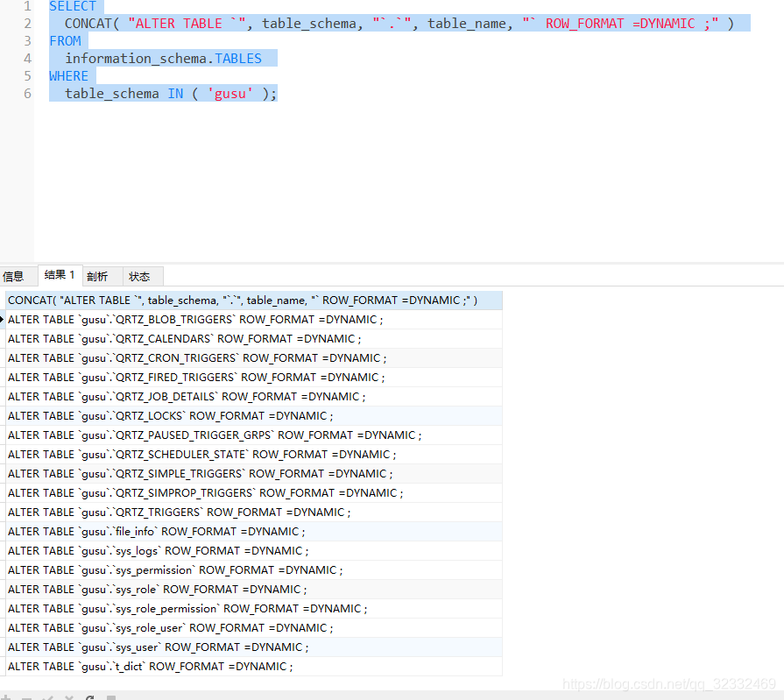Click line number 6 in the gutter
Viewport: 784px width, 700px height.
coord(27,94)
